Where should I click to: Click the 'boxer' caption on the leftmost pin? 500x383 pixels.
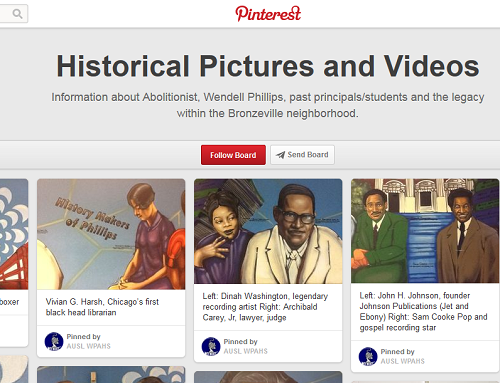point(10,302)
